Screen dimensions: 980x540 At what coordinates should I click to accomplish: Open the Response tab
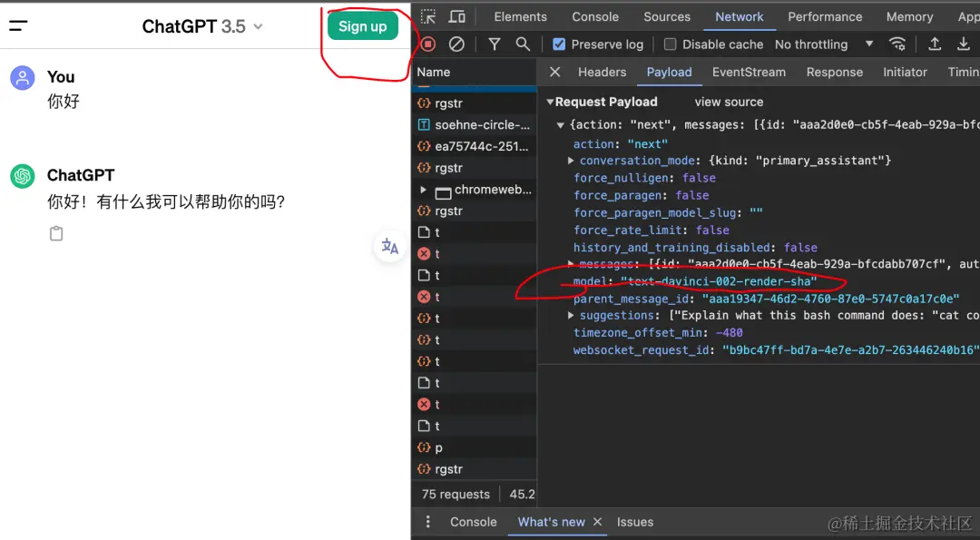coord(835,72)
